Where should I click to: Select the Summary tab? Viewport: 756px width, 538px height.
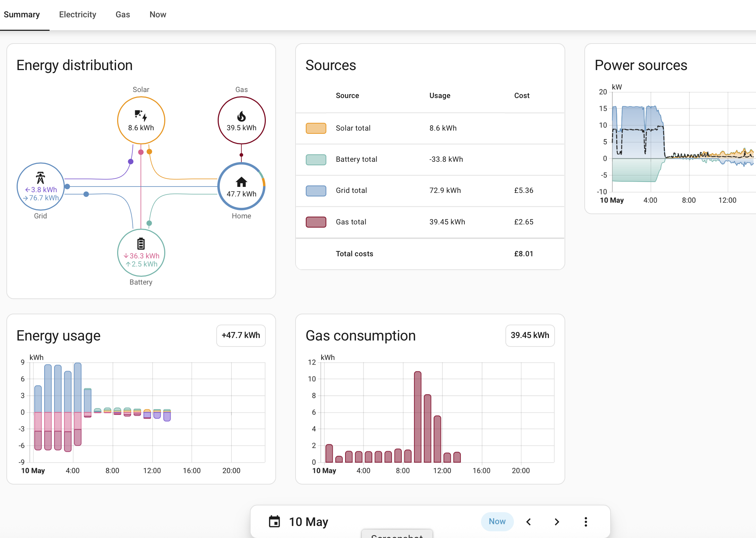pos(22,15)
